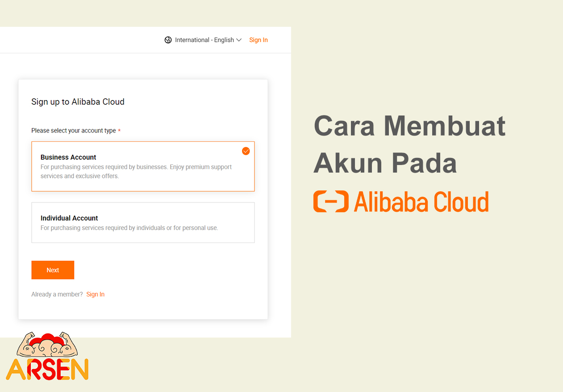The height and width of the screenshot is (392, 563).
Task: Click the Individual Account description text
Action: coord(129,228)
